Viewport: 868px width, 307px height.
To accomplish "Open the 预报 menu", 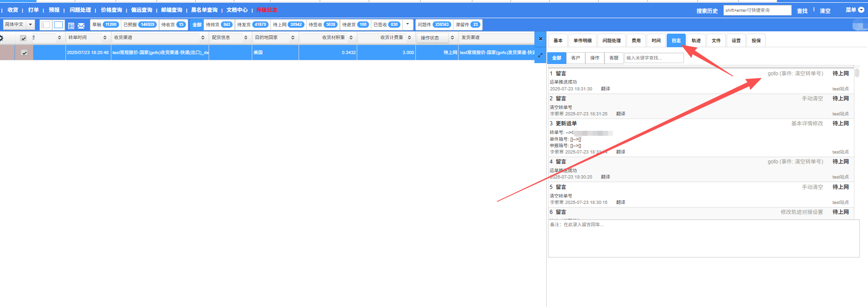I will [54, 10].
